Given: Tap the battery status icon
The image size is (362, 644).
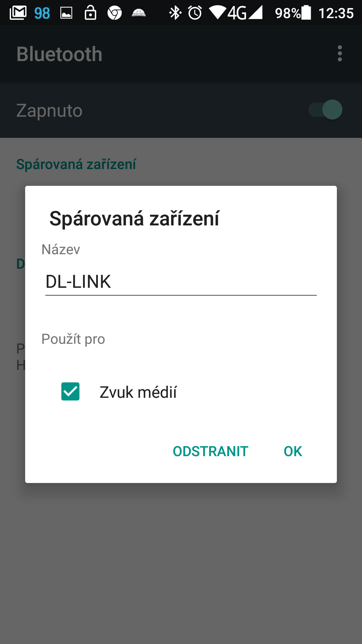Looking at the screenshot, I should tap(306, 13).
